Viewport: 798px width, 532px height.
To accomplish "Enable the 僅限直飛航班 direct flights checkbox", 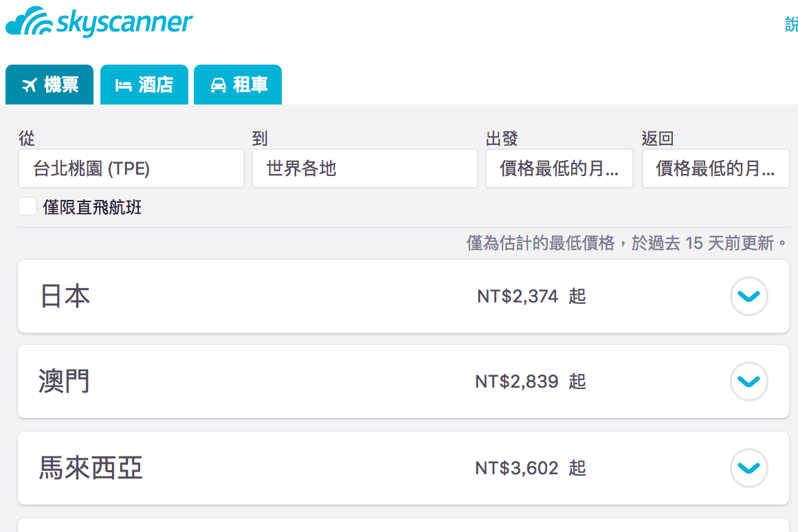I will pos(27,206).
